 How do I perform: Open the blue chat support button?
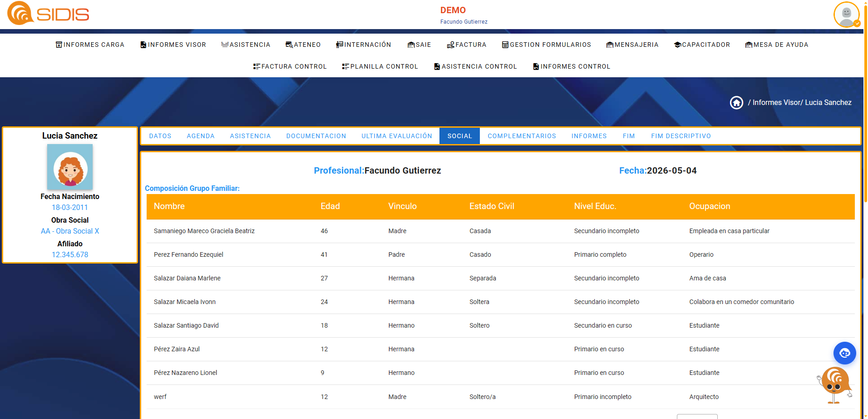point(845,353)
